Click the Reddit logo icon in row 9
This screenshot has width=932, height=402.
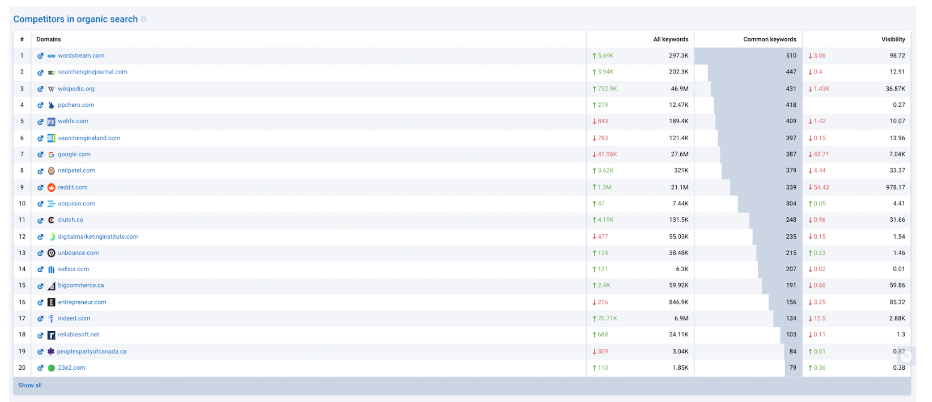pyautogui.click(x=51, y=187)
